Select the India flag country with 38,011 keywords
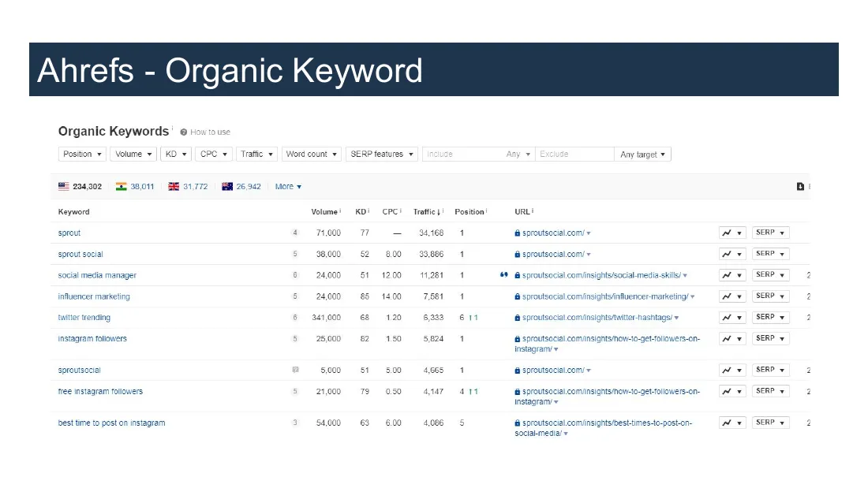This screenshot has height=488, width=868. pyautogui.click(x=135, y=187)
